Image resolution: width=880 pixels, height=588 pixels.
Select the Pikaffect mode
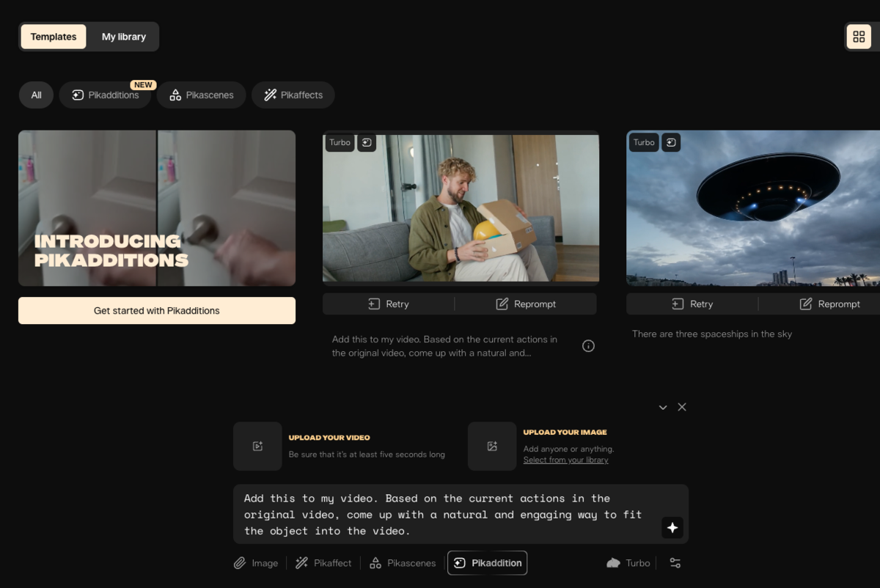pyautogui.click(x=323, y=563)
